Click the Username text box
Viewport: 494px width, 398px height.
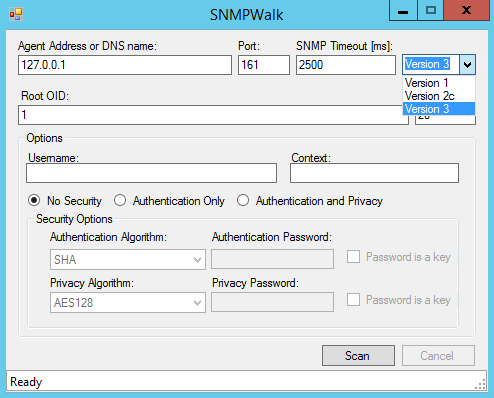[x=151, y=173]
